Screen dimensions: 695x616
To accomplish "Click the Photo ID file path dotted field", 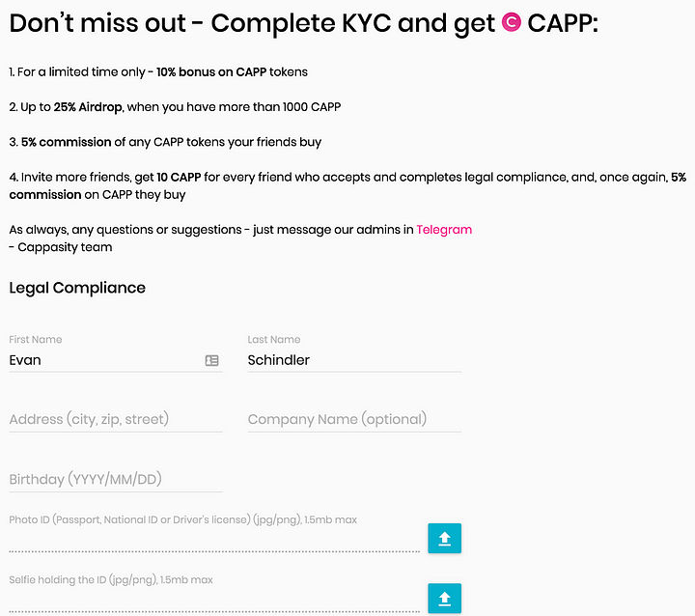I will (214, 543).
